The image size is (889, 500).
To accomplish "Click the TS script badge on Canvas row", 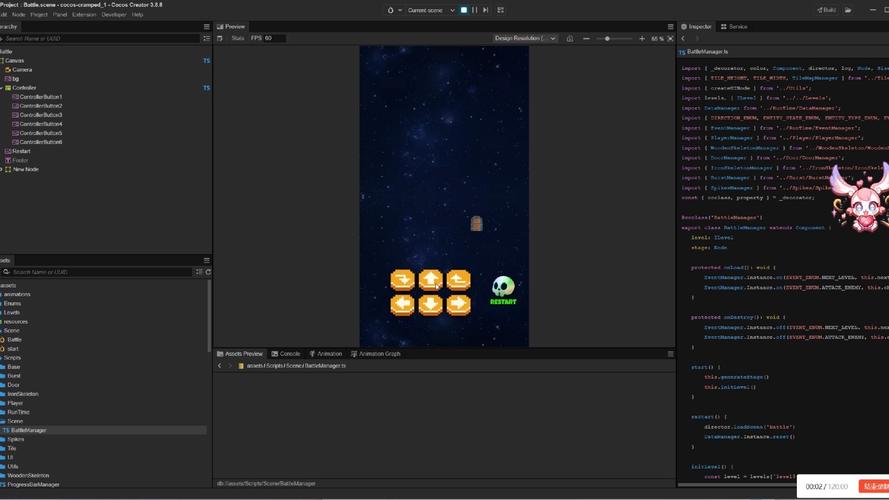I will [x=206, y=61].
